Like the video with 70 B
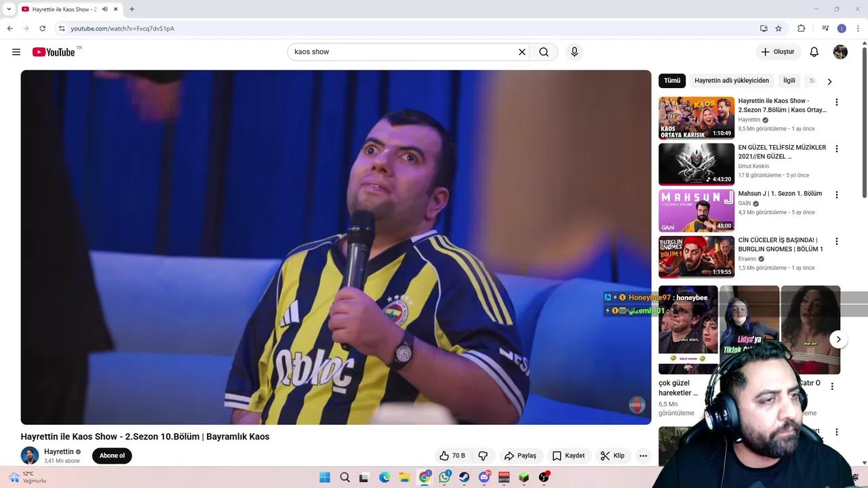The width and height of the screenshot is (868, 488). (452, 455)
